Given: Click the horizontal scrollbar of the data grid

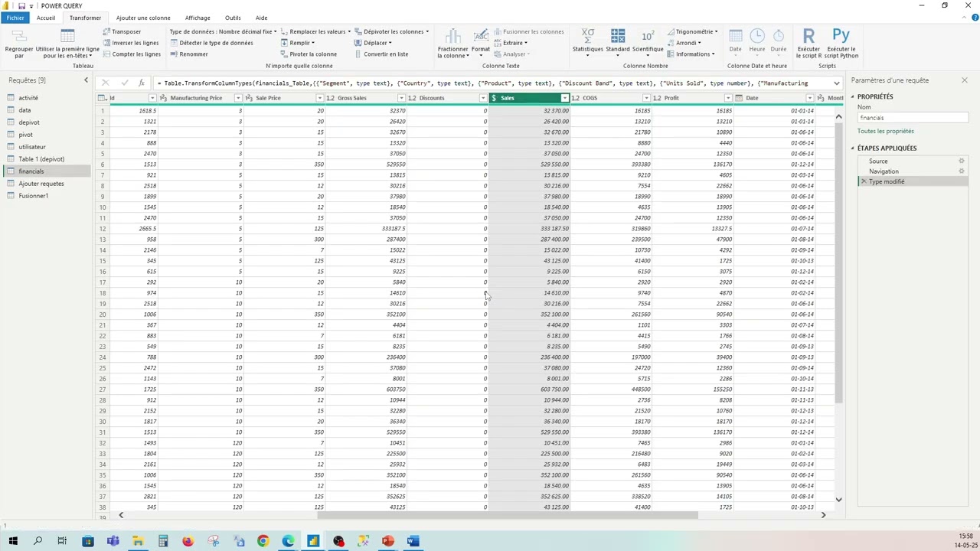Looking at the screenshot, I should [508, 515].
